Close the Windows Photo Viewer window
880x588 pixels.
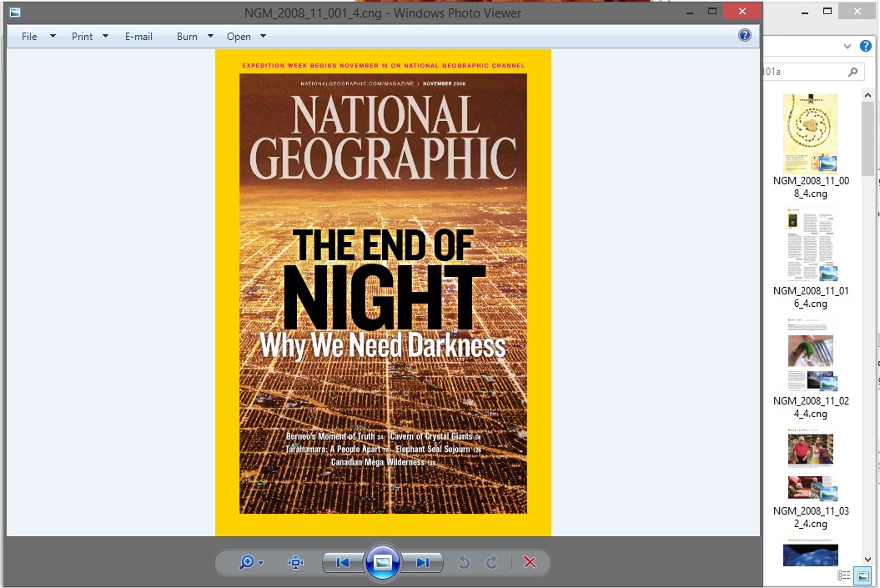click(742, 11)
